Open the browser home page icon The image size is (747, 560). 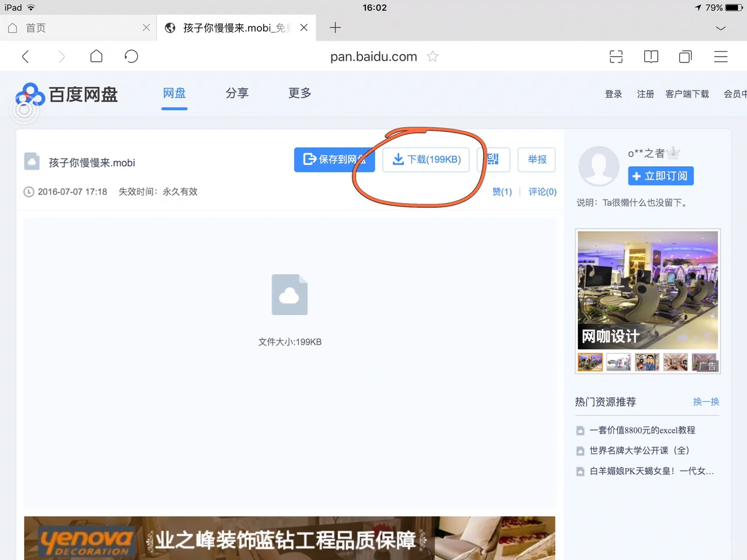tap(96, 56)
